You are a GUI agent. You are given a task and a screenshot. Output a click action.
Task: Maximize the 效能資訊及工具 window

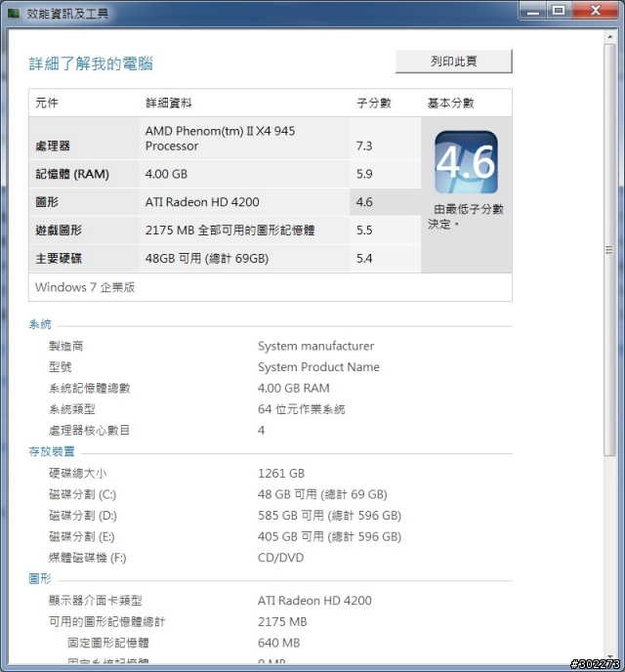(x=559, y=11)
